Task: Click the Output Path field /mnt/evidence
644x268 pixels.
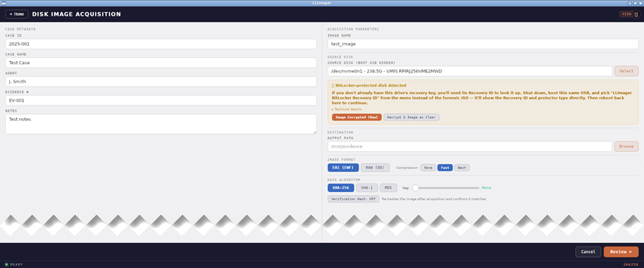Action: click(470, 146)
